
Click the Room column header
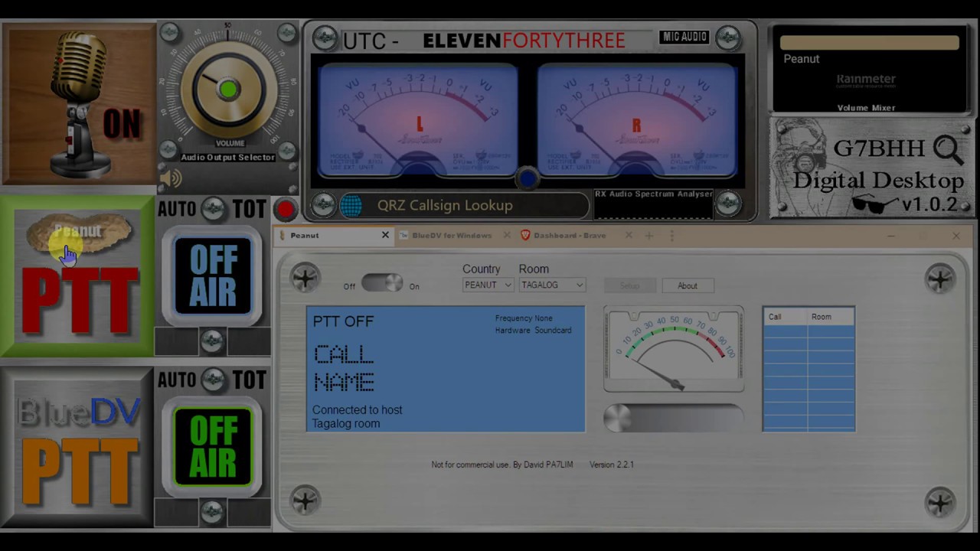(x=831, y=317)
